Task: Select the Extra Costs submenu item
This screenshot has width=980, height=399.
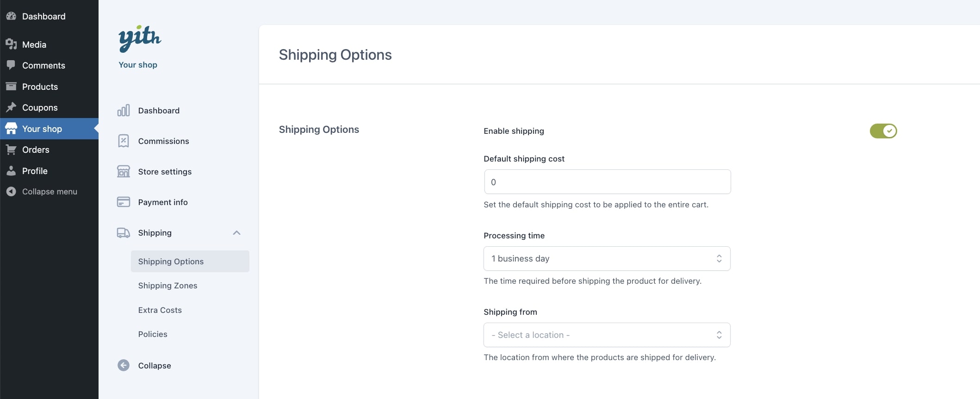Action: coord(160,310)
